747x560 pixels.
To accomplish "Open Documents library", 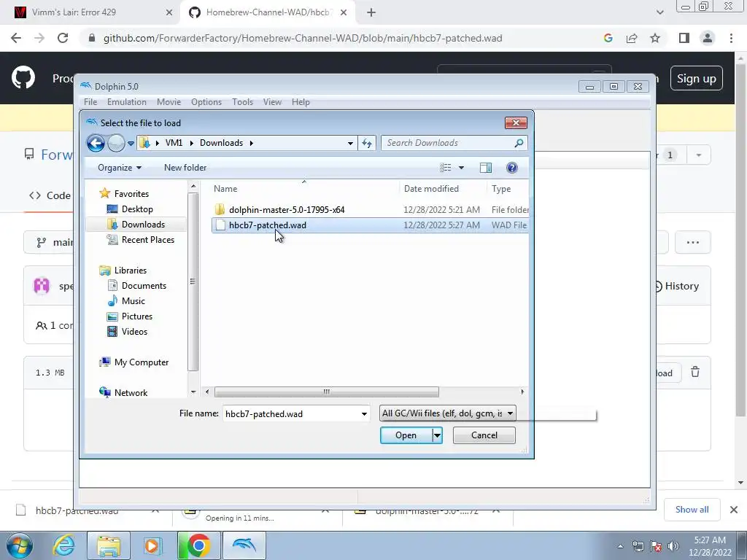I will 144,286.
